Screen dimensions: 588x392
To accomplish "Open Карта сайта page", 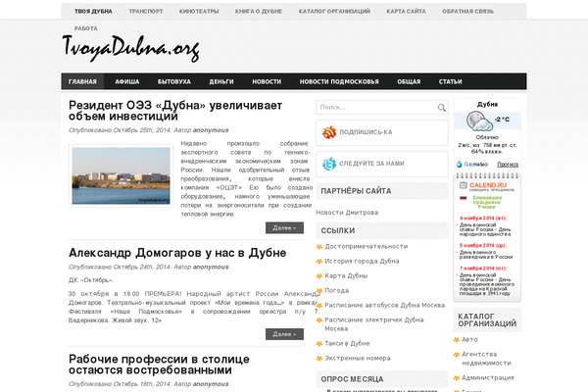I will tap(406, 12).
